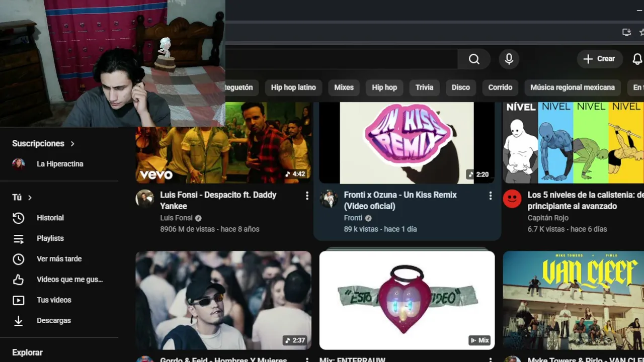Open more options for Un Kiss Remix
The height and width of the screenshot is (362, 644).
491,196
